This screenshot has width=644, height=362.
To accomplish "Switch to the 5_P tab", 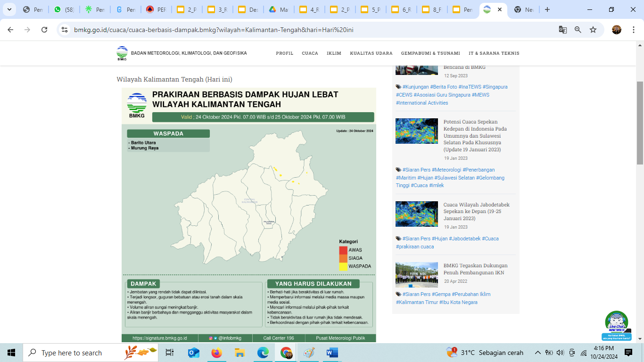I will pyautogui.click(x=371, y=9).
